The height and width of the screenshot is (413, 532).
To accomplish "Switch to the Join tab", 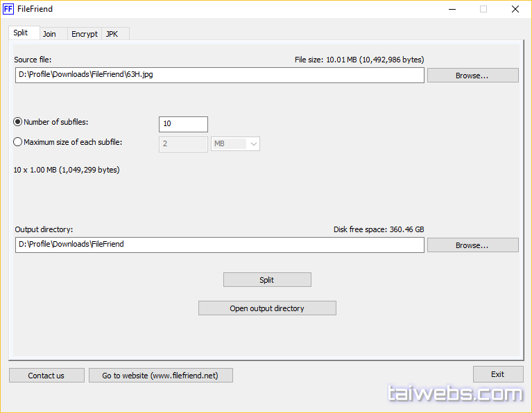I will coord(50,34).
